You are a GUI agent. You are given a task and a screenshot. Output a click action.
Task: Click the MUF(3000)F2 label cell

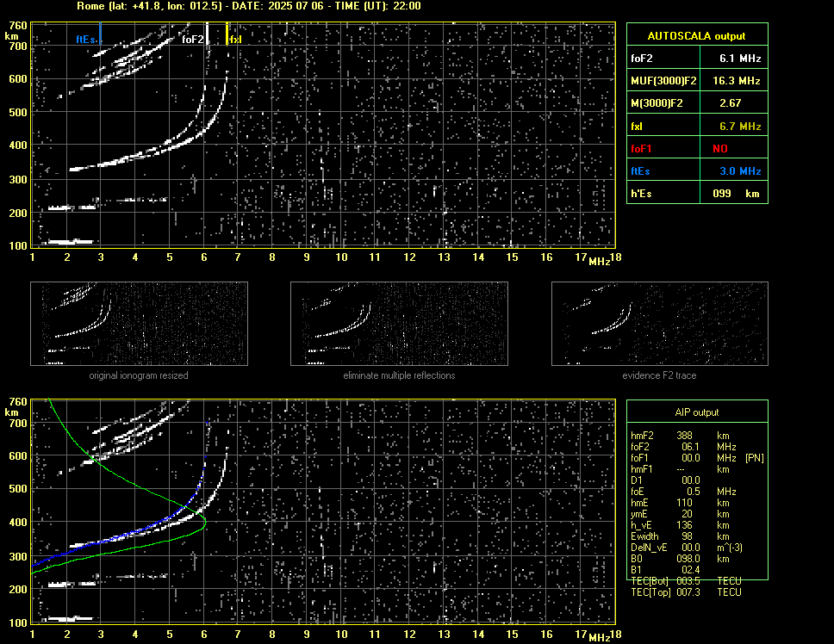pos(663,81)
